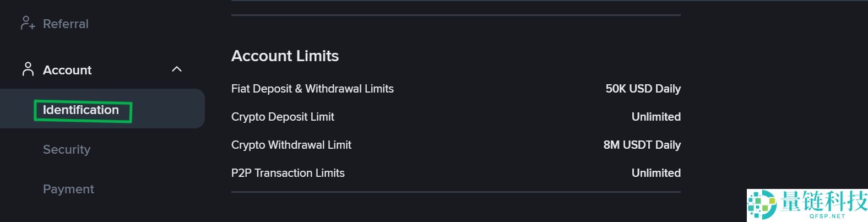
Task: Click the 量链科技 watermark text
Action: click(x=823, y=202)
